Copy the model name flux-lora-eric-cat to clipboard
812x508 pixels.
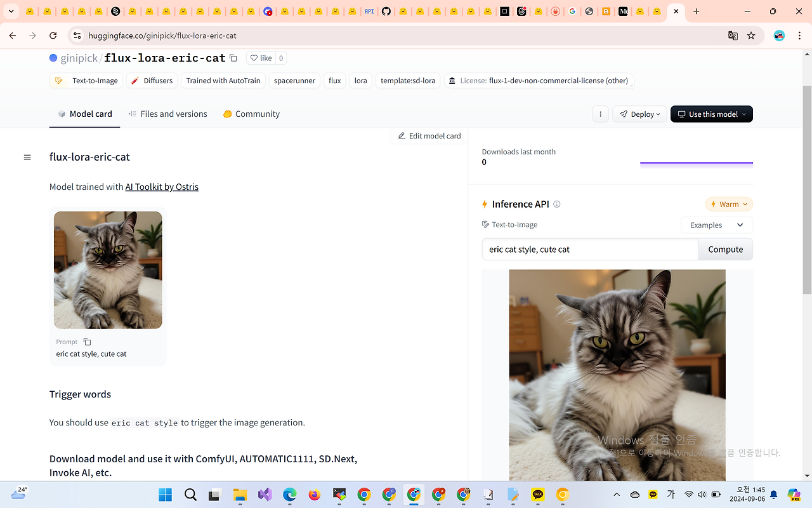[x=233, y=58]
